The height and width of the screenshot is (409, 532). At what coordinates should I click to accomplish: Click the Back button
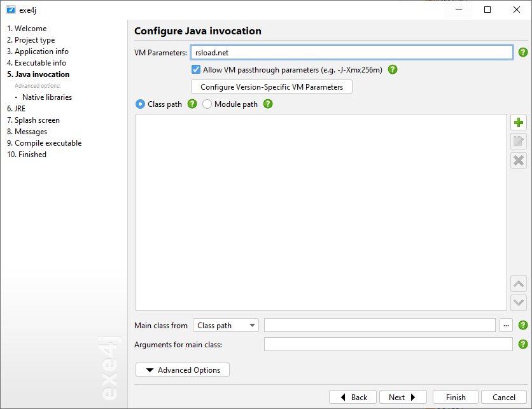[353, 397]
